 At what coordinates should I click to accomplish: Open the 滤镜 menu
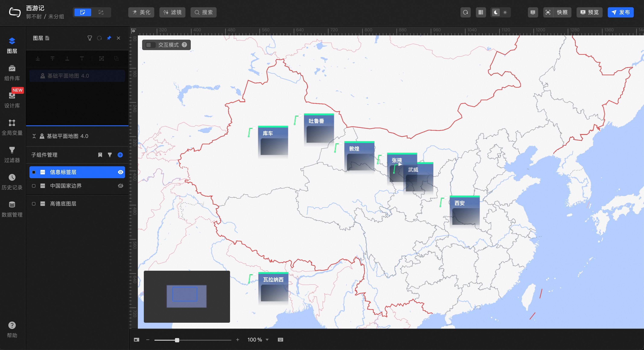pyautogui.click(x=172, y=12)
